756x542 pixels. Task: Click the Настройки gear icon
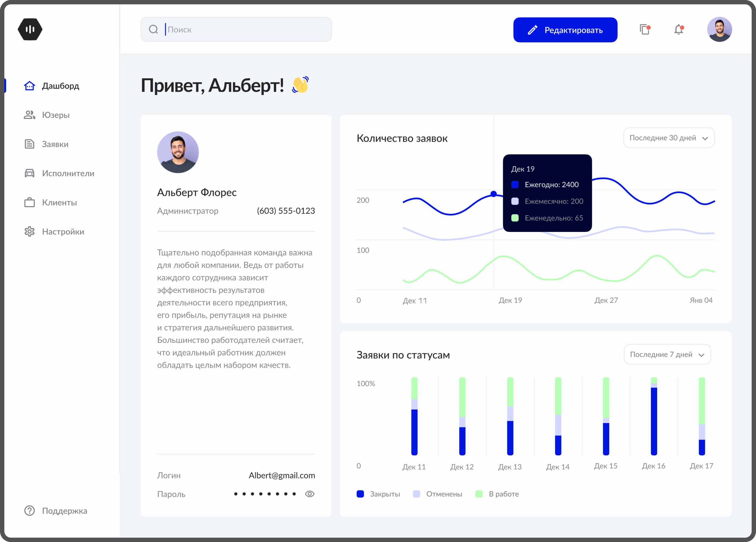click(x=29, y=232)
